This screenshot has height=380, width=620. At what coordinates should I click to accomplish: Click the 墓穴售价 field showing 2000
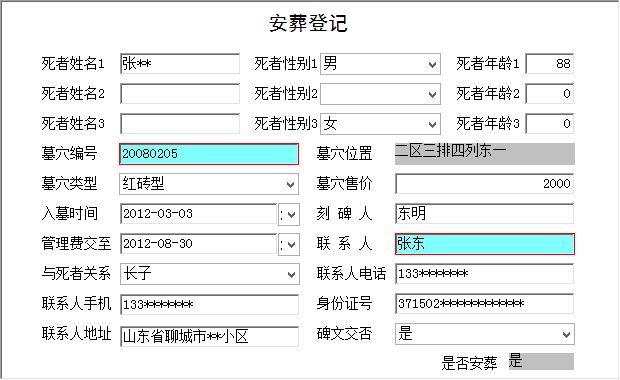[484, 184]
